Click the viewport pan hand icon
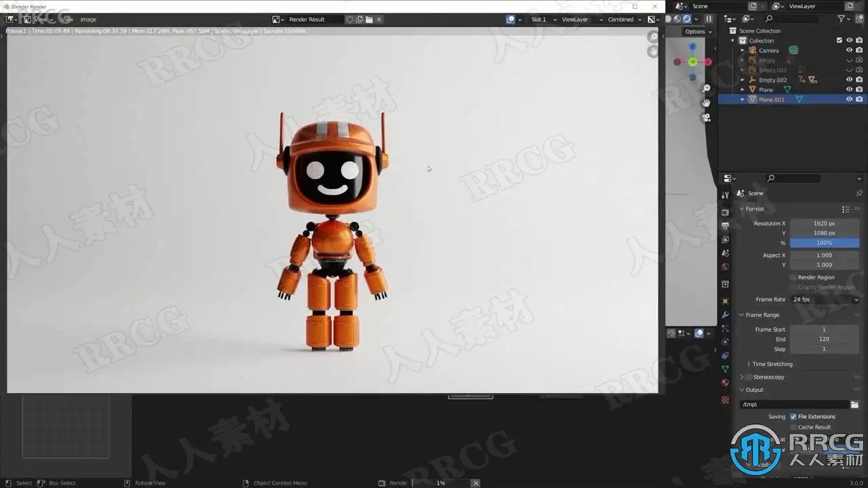 click(706, 102)
